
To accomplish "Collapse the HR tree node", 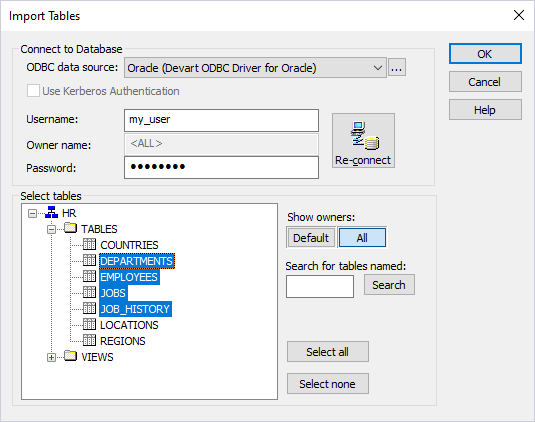I will tap(32, 214).
